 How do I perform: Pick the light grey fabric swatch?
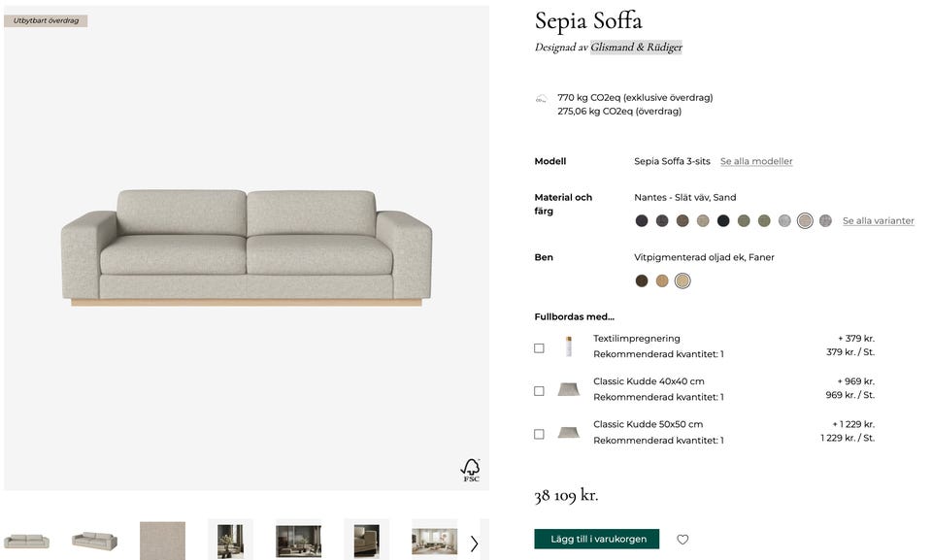pos(784,221)
